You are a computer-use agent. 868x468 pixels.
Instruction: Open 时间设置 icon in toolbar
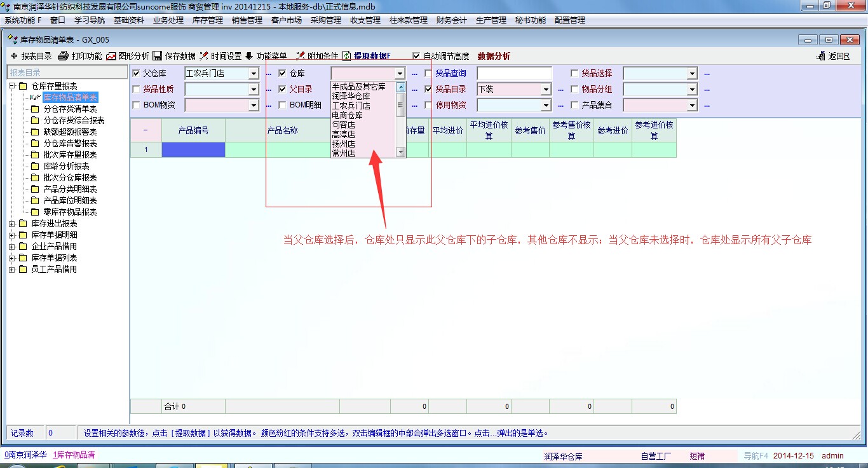click(204, 56)
